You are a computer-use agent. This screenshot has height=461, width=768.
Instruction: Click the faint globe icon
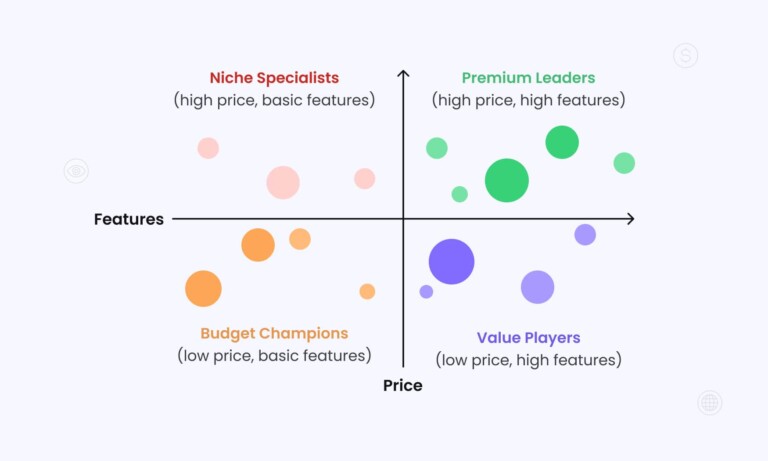coord(710,403)
